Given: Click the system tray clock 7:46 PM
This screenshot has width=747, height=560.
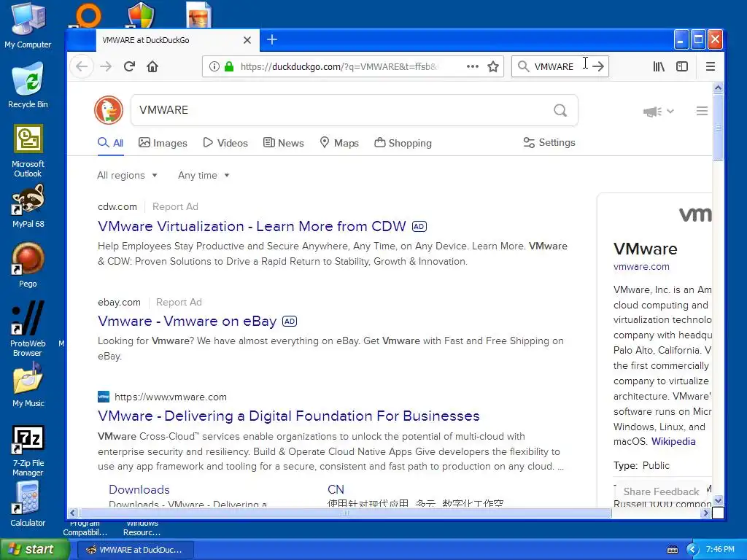Looking at the screenshot, I should (720, 549).
